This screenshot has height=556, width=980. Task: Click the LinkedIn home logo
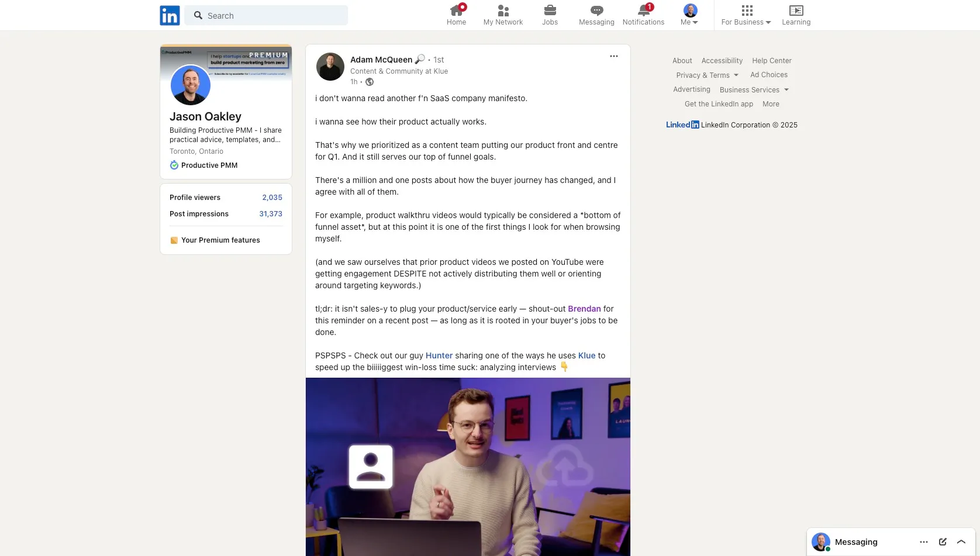(169, 15)
